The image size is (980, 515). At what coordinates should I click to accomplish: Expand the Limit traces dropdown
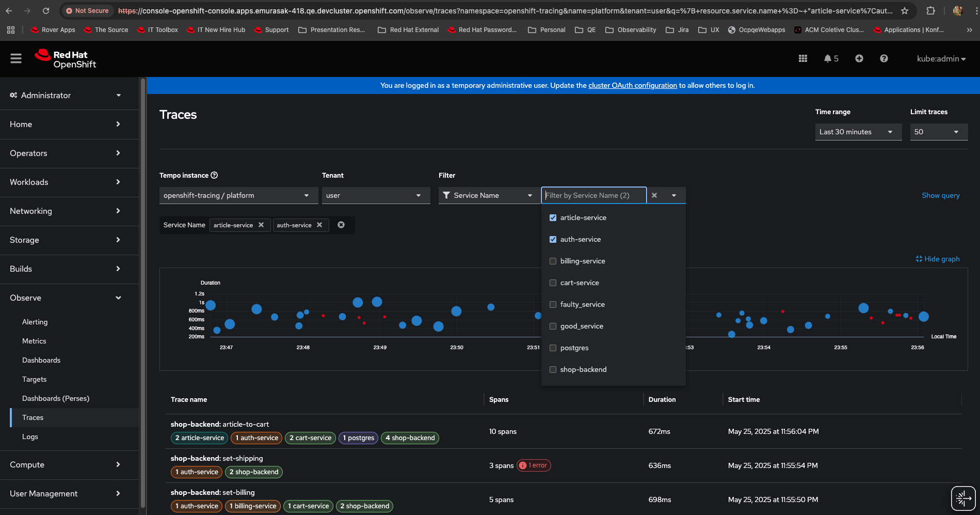938,132
